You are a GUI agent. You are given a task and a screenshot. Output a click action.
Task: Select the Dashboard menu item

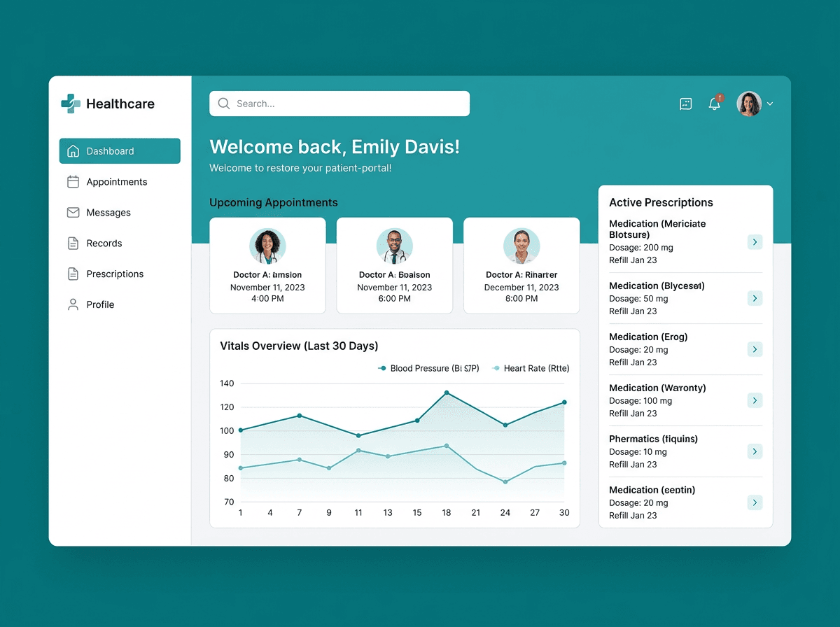[120, 151]
